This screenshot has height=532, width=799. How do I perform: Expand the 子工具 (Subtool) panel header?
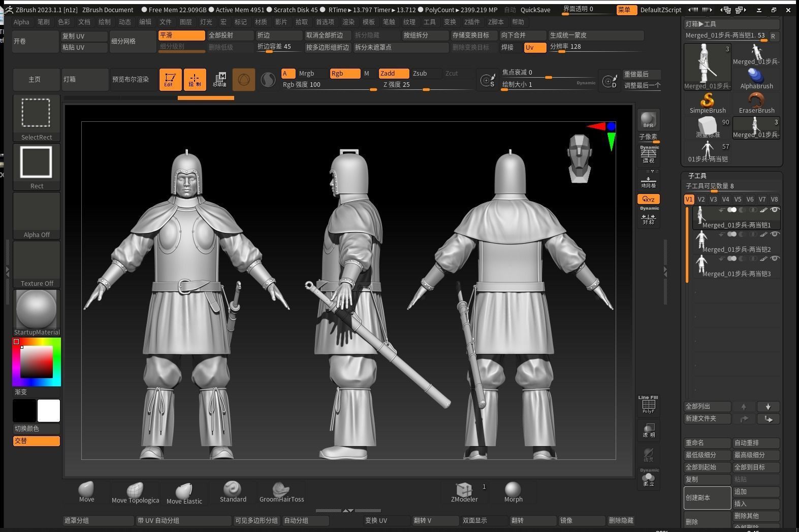[697, 176]
